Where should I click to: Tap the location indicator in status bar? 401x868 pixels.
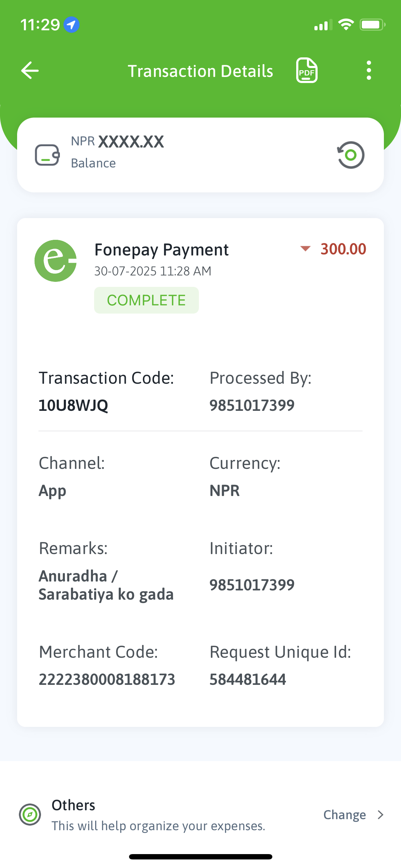pyautogui.click(x=71, y=25)
